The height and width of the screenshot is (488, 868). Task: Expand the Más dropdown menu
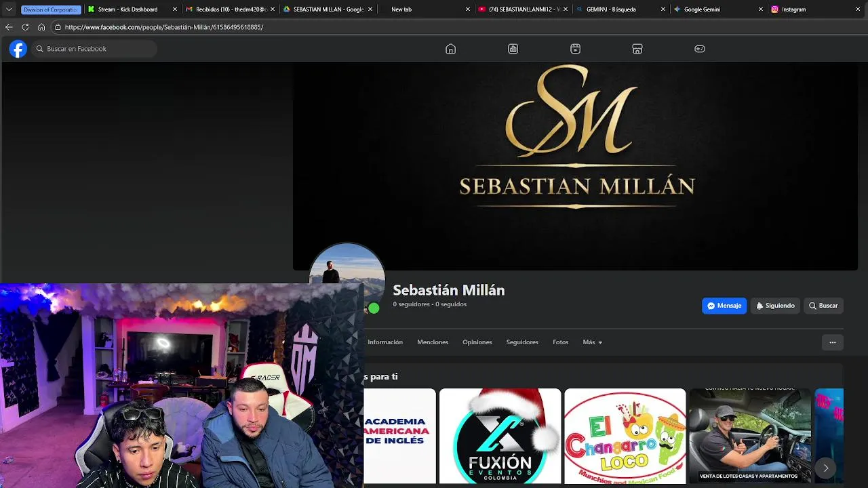(x=592, y=342)
